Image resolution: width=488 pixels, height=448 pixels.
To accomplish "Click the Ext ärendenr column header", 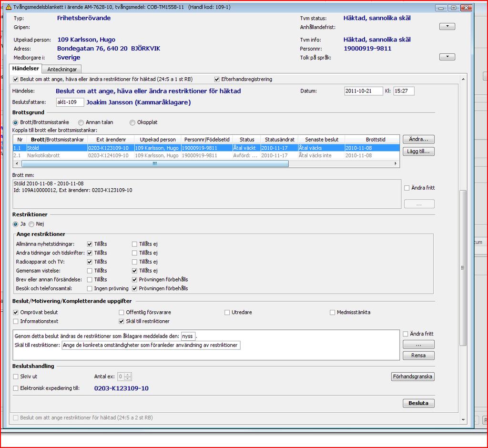I will pos(111,140).
